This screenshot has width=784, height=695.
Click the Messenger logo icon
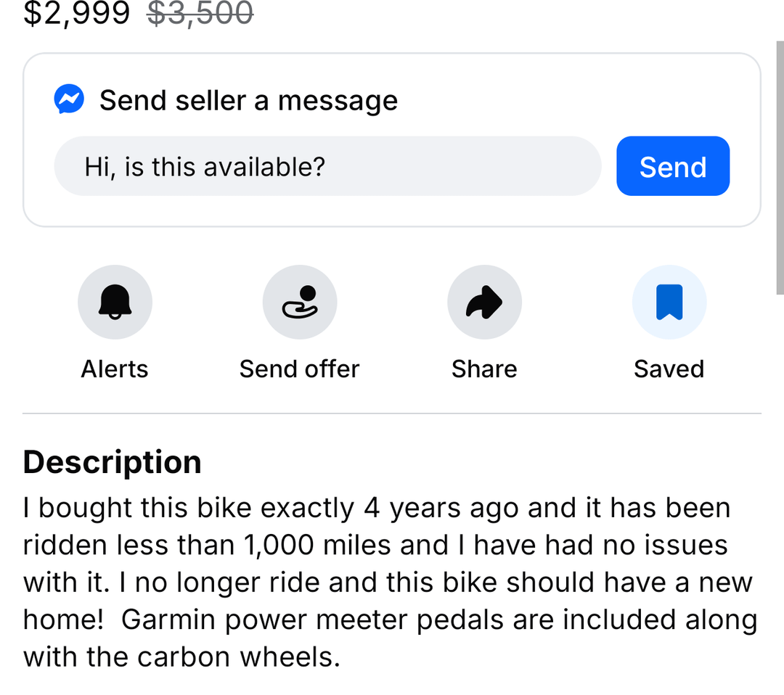pyautogui.click(x=70, y=100)
